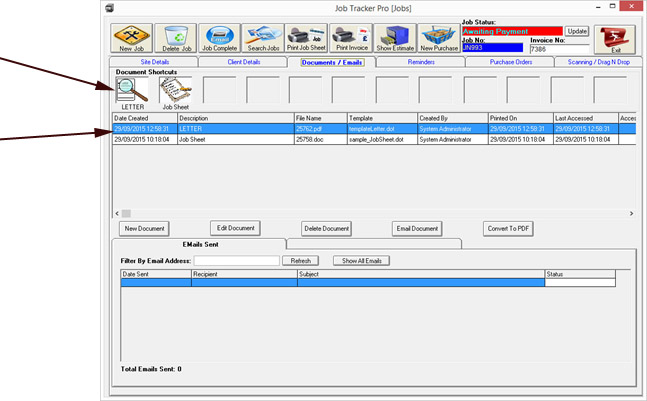Click file name 25762.pdf cell
Image resolution: width=647 pixels, height=401 pixels.
pyautogui.click(x=321, y=129)
